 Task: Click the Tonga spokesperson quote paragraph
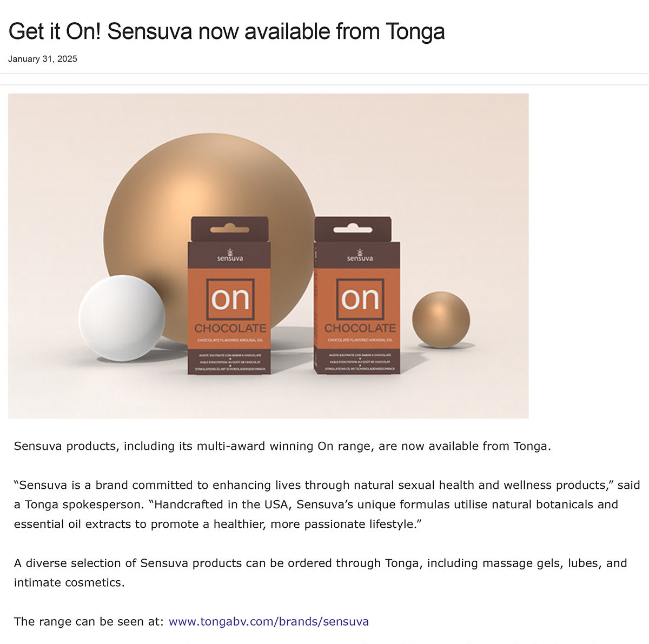[x=327, y=504]
